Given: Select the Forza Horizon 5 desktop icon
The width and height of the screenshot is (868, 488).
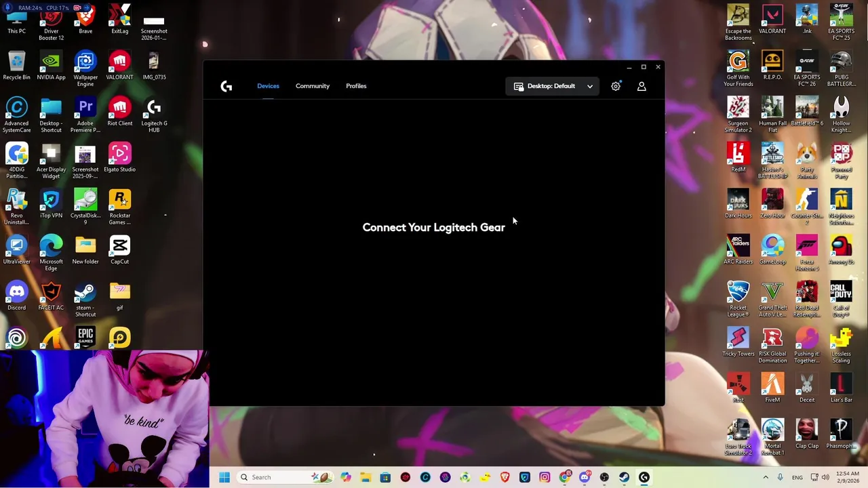Looking at the screenshot, I should point(807,253).
